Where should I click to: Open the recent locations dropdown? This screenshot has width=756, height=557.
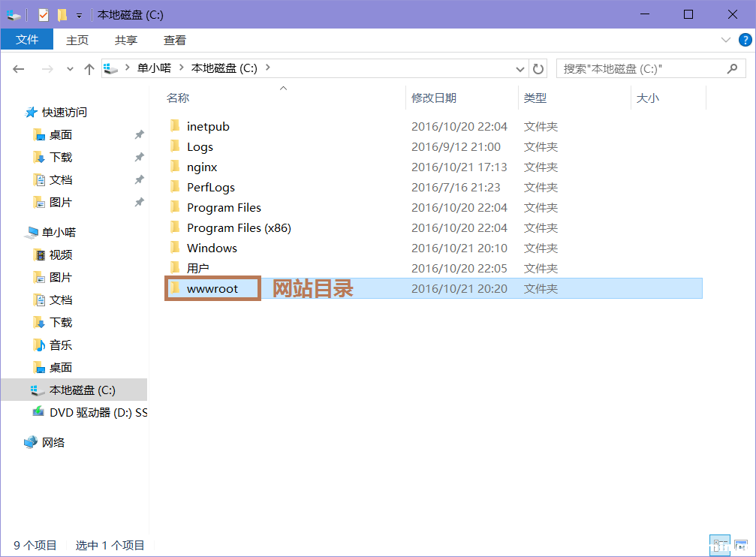click(70, 69)
